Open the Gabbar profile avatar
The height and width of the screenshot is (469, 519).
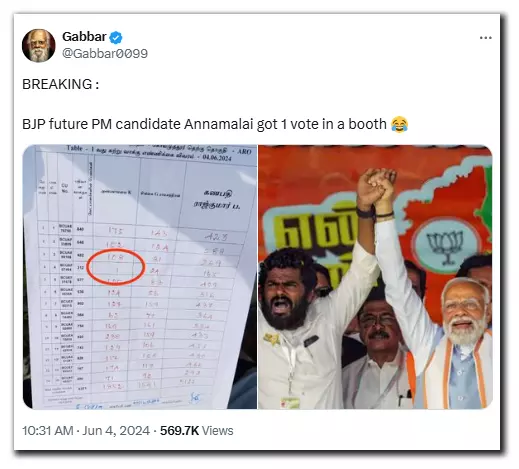pyautogui.click(x=38, y=45)
